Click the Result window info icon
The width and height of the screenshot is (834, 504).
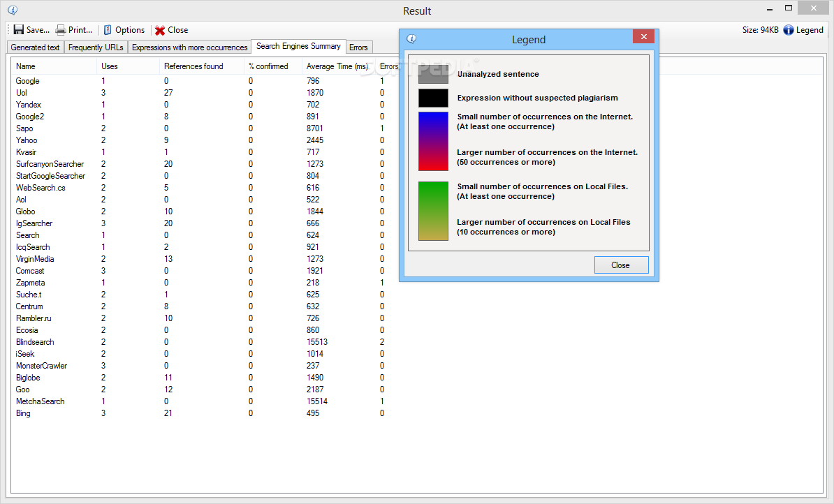(x=13, y=10)
